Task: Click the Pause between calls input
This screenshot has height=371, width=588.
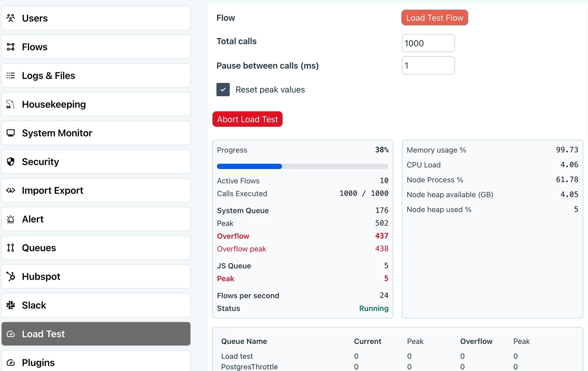Action: pos(428,65)
